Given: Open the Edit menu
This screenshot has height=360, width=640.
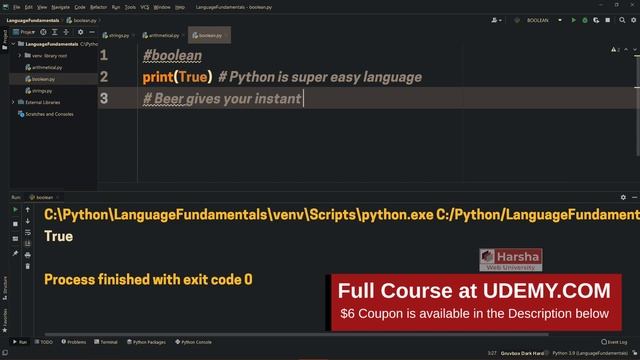Looking at the screenshot, I should tap(28, 7).
